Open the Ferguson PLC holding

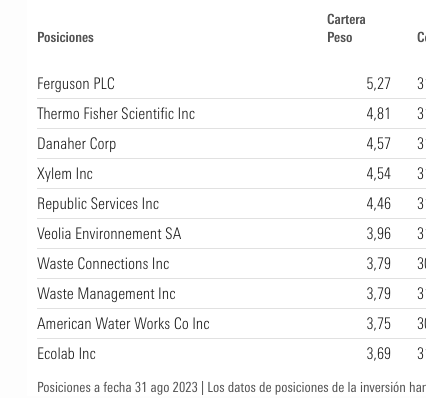point(76,84)
